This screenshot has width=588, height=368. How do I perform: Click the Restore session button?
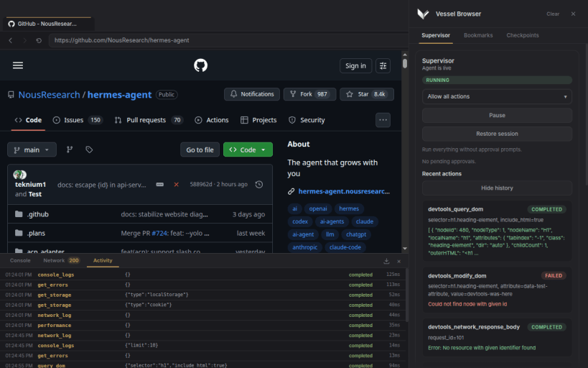(497, 134)
